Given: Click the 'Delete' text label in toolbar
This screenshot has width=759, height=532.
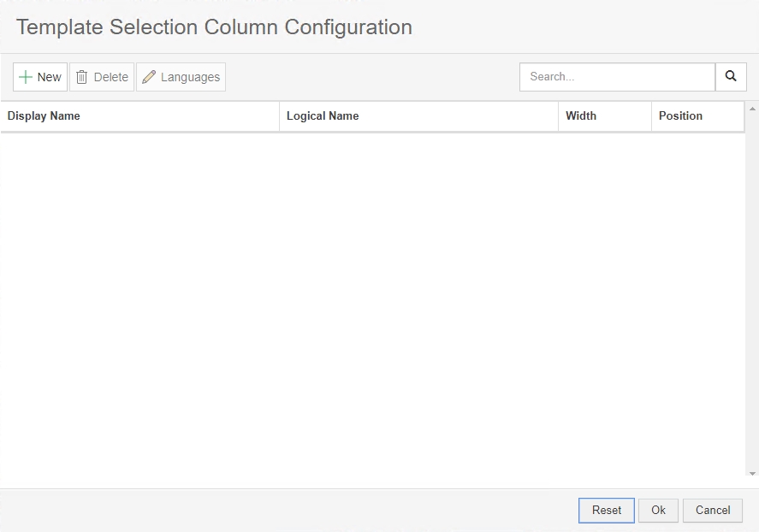Looking at the screenshot, I should click(x=110, y=77).
